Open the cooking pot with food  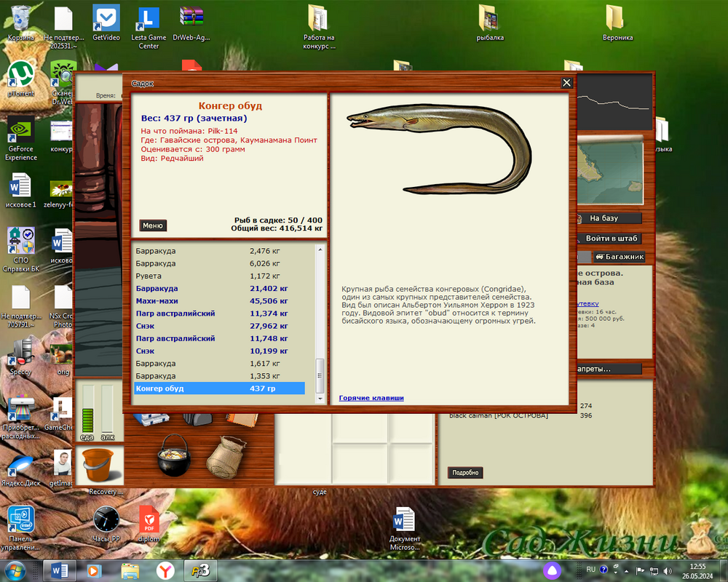tap(174, 455)
